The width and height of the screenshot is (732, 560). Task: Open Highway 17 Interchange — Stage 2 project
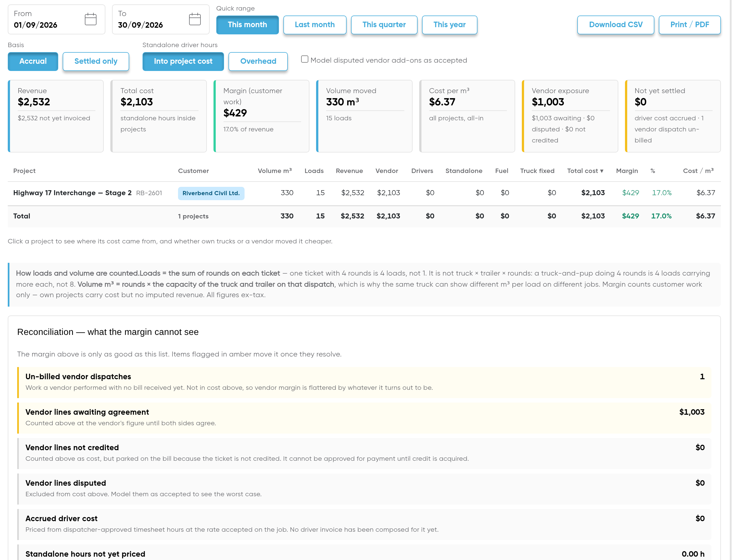pos(72,193)
